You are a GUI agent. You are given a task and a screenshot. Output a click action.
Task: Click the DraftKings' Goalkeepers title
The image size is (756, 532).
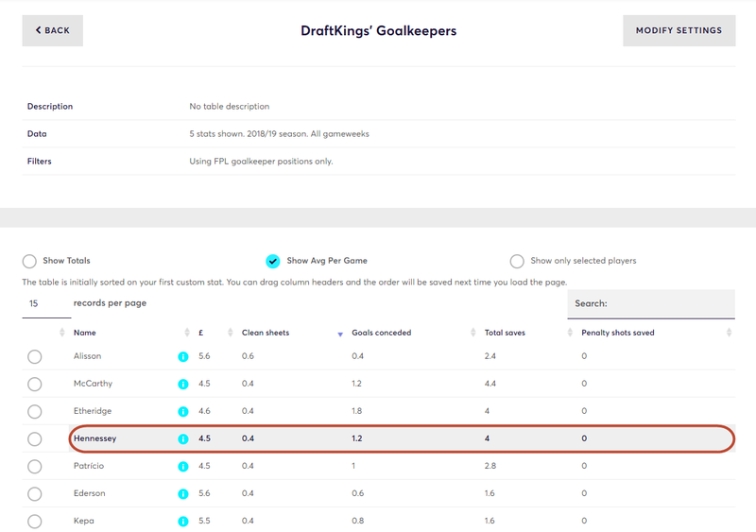click(x=379, y=30)
